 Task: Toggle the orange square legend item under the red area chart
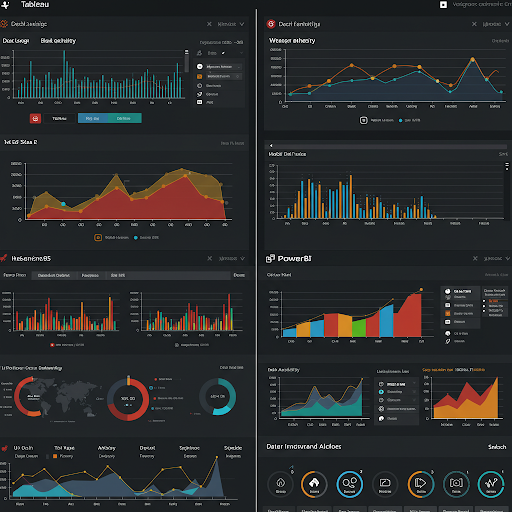click(x=98, y=238)
